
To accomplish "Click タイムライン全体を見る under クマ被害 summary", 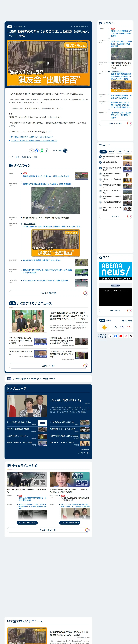I will (x=27, y=522).
